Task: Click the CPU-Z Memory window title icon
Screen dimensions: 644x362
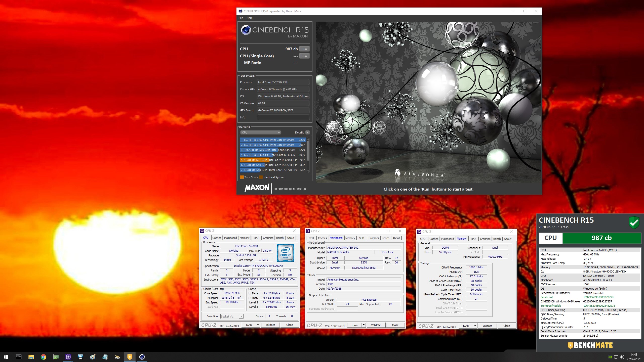Action: tap(419, 232)
